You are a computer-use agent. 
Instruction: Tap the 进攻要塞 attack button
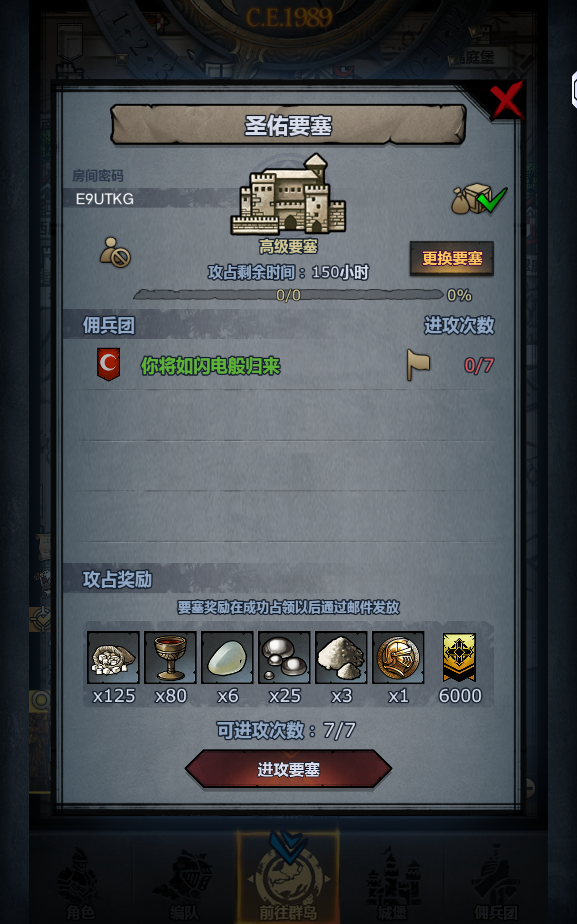click(x=288, y=768)
